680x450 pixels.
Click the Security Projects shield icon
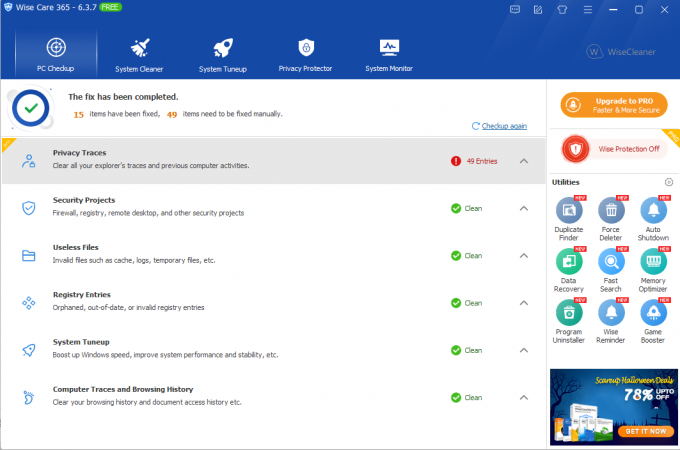coord(29,208)
